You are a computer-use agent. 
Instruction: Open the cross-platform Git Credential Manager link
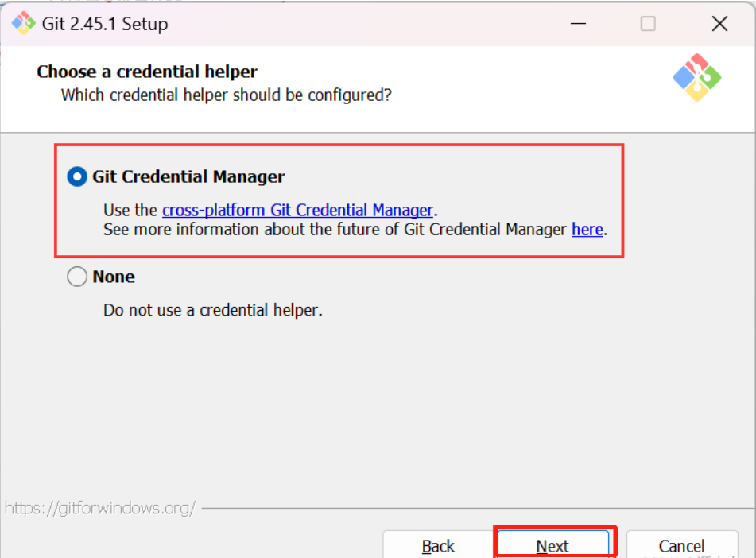pyautogui.click(x=297, y=211)
